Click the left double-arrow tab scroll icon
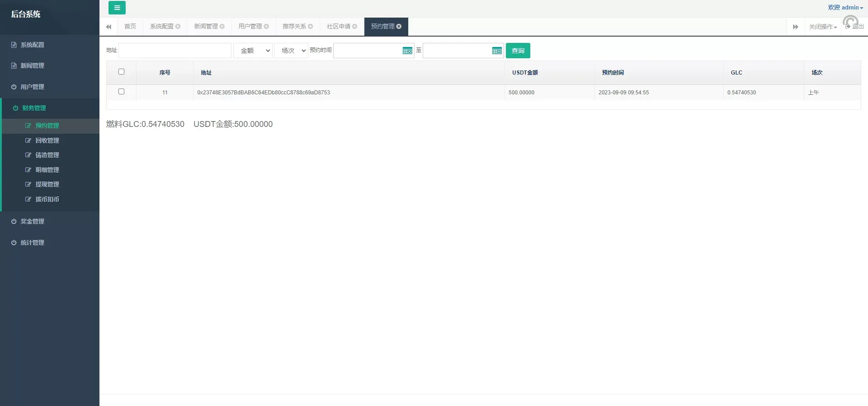Screen dimensions: 868x406 point(108,27)
